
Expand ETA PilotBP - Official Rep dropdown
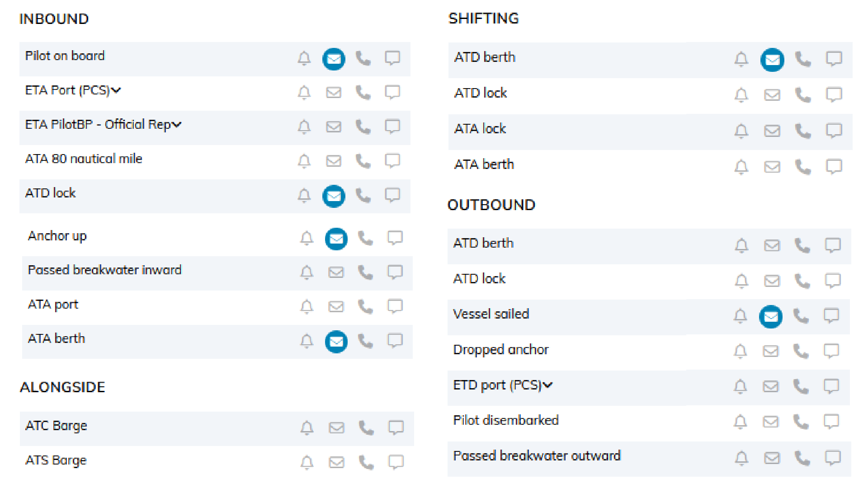point(177,125)
